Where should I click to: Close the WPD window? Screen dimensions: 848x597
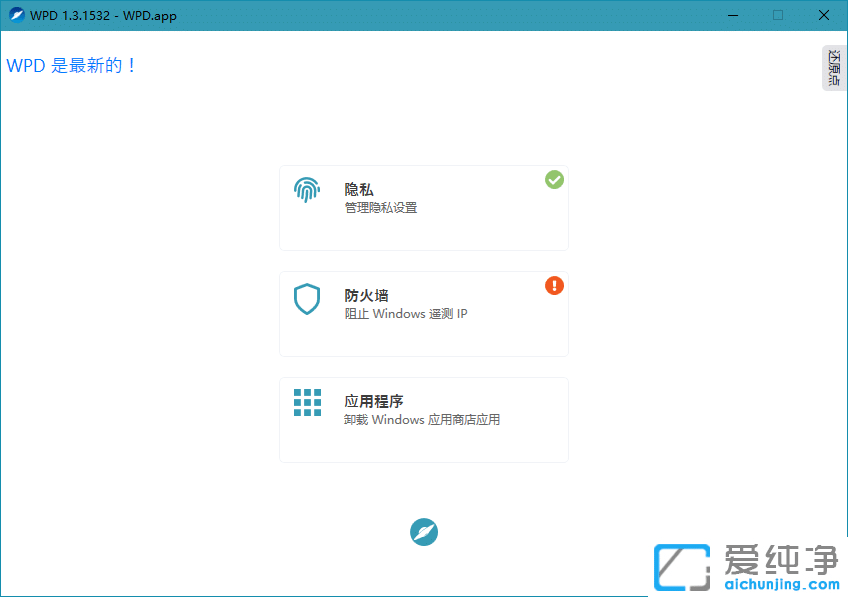coord(824,15)
